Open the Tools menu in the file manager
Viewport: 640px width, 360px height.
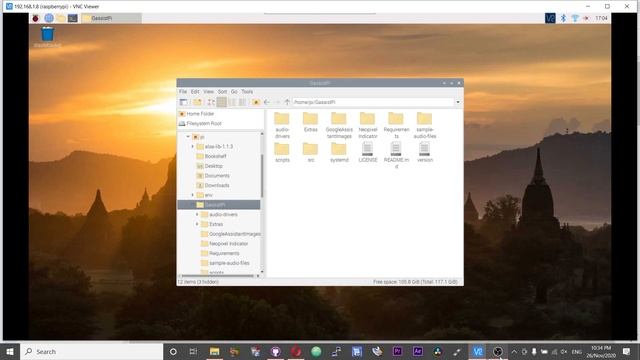tap(247, 92)
